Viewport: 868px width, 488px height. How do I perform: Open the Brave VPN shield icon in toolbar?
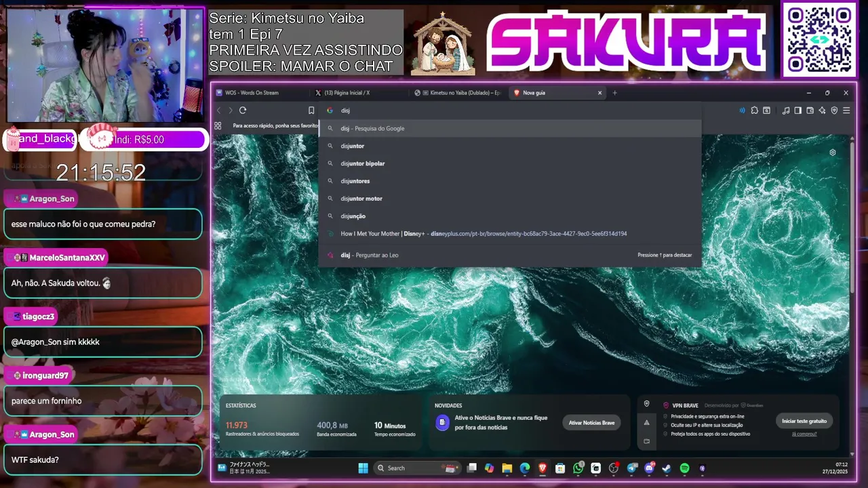(x=834, y=110)
